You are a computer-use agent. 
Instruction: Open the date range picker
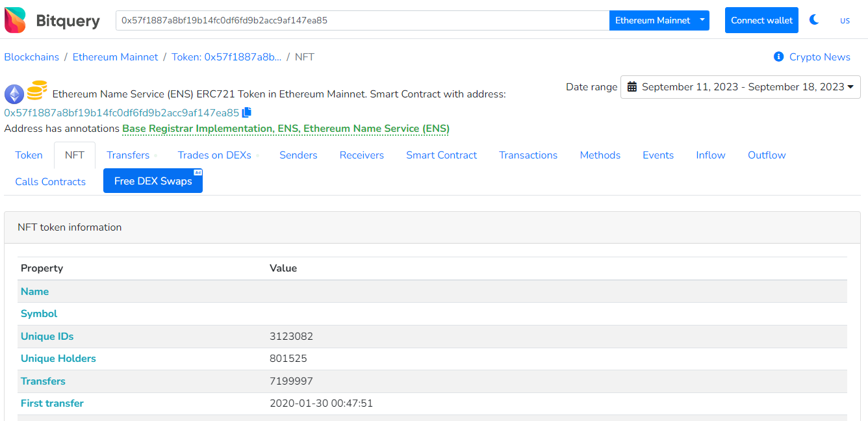pos(741,87)
